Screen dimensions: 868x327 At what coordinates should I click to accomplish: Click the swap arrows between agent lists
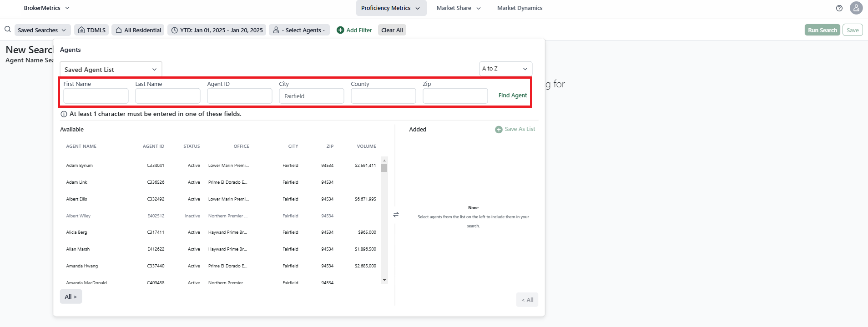(x=396, y=214)
